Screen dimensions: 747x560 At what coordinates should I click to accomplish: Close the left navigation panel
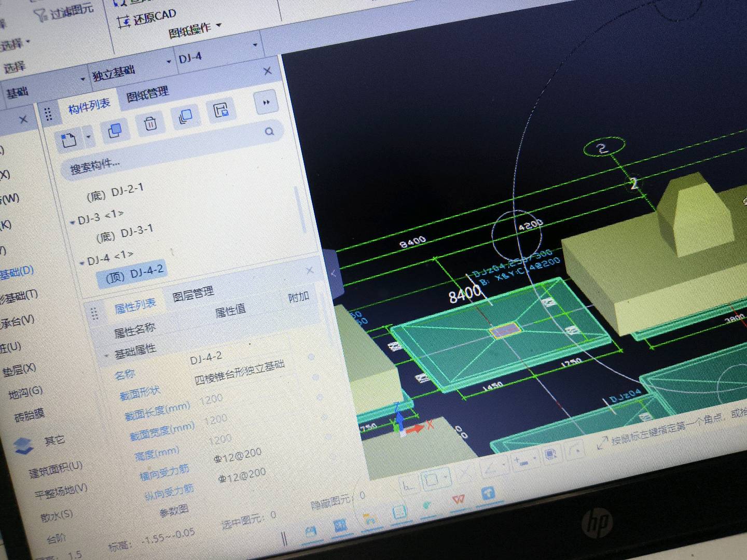coord(23,120)
